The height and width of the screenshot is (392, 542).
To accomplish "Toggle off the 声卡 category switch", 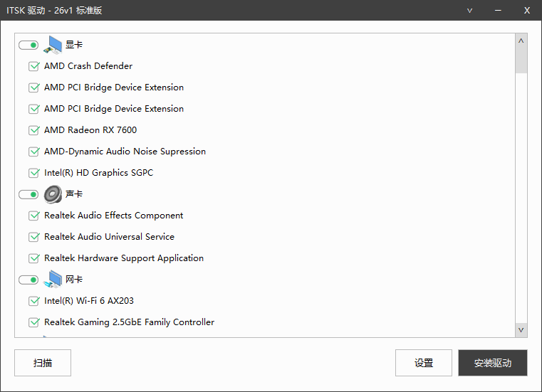I will coord(28,194).
